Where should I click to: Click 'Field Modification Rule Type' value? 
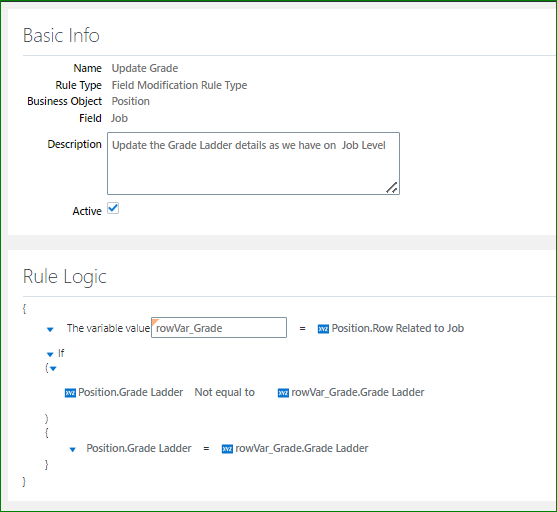(x=179, y=85)
